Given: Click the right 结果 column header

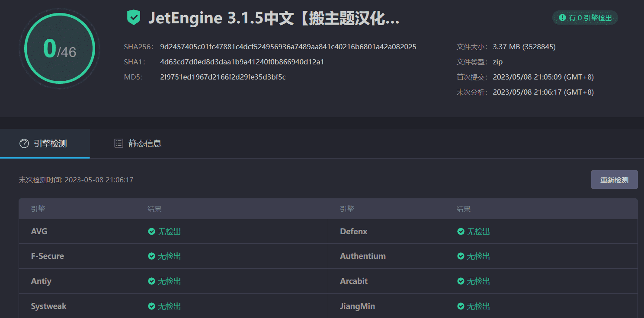Looking at the screenshot, I should click(x=464, y=209).
